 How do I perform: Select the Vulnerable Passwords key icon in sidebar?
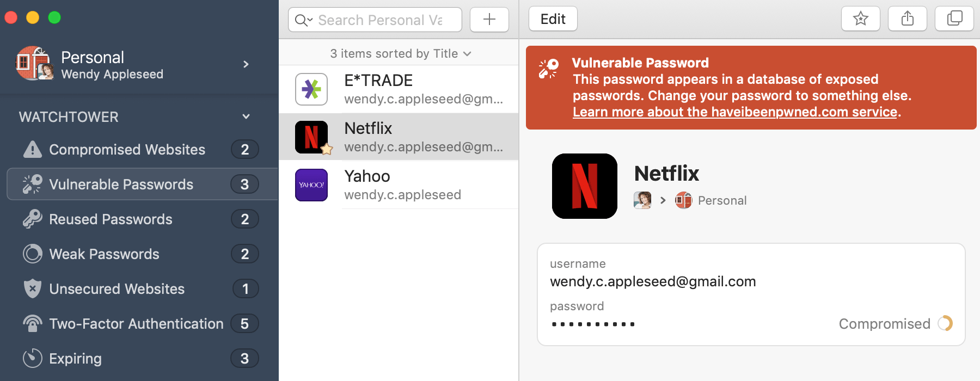32,184
